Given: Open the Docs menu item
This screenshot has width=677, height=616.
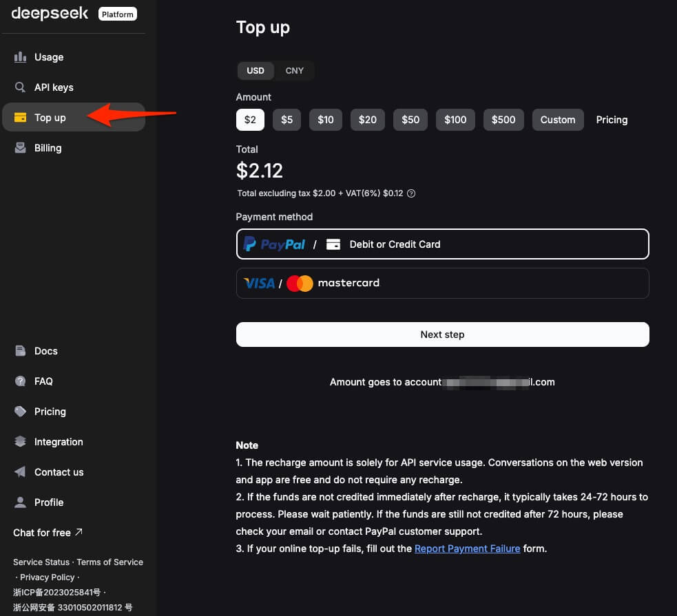Looking at the screenshot, I should pyautogui.click(x=74, y=351).
